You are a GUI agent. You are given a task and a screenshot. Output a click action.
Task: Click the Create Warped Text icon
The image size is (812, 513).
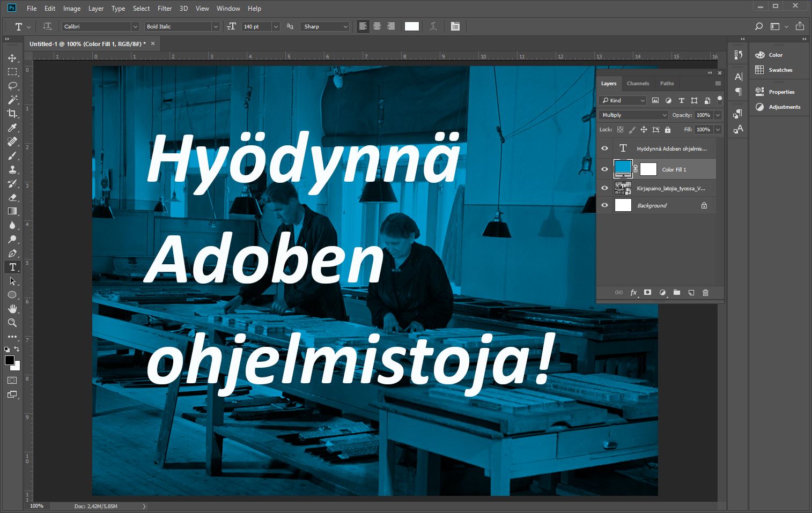(433, 26)
